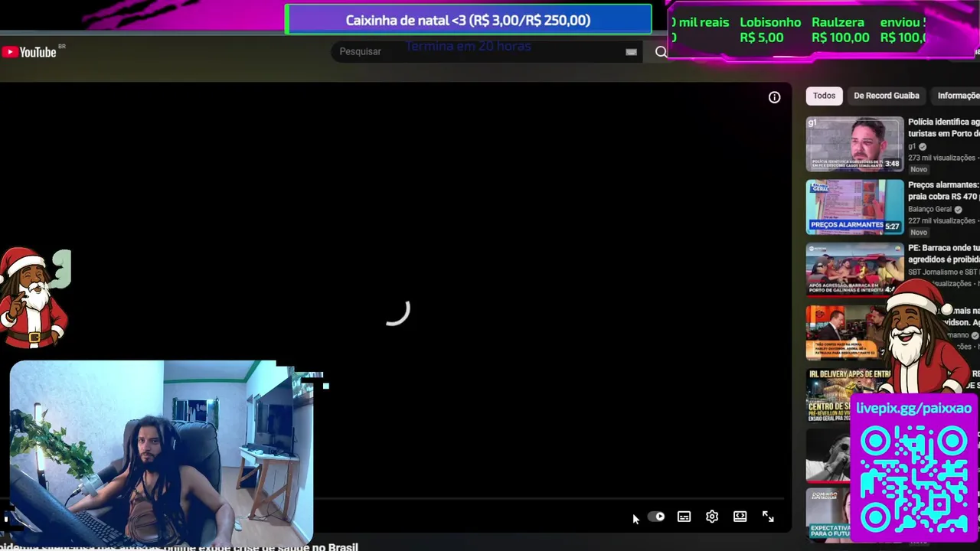Open the Preços Alarmantes thumbnail 5:27
Screen dimensions: 980x551
[x=854, y=207]
